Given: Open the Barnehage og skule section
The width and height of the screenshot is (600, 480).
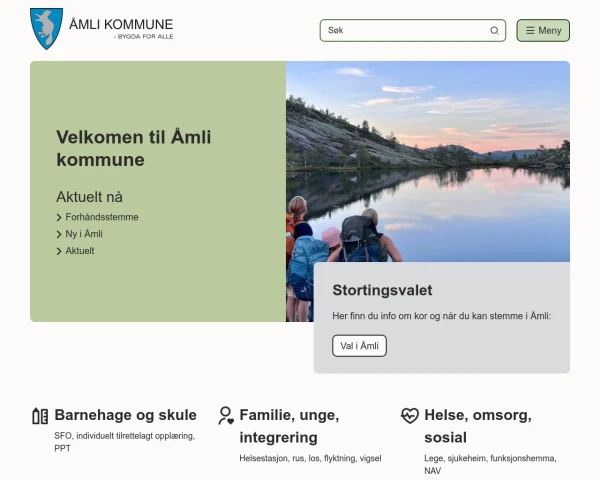Looking at the screenshot, I should (125, 415).
